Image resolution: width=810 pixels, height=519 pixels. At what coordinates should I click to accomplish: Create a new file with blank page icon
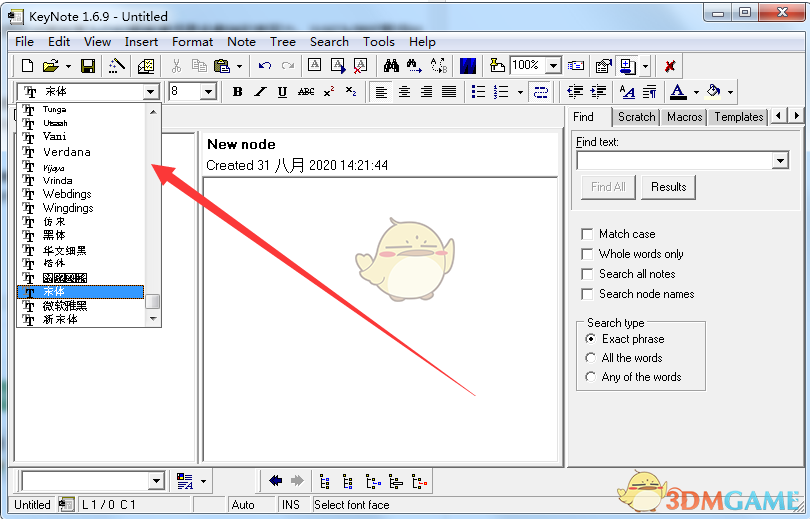tap(27, 66)
